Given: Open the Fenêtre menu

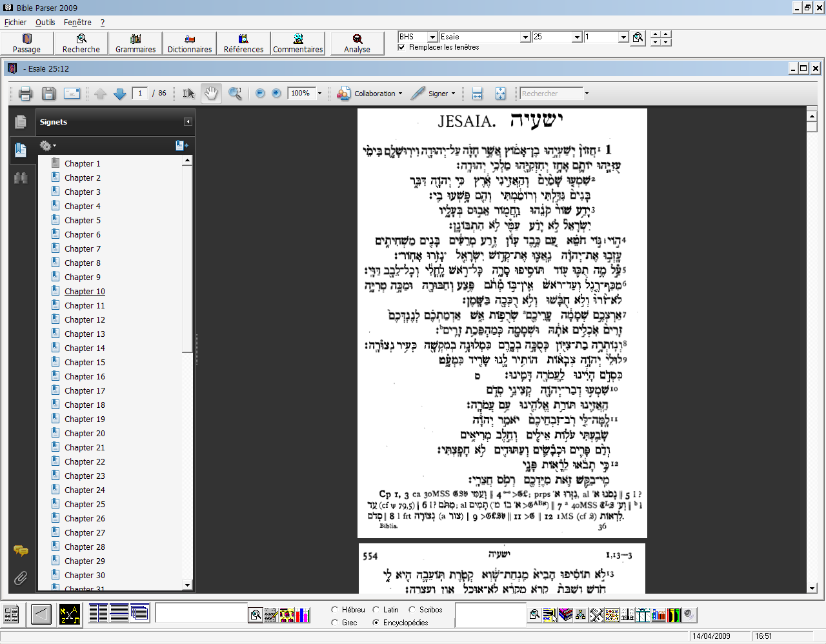Looking at the screenshot, I should [77, 23].
